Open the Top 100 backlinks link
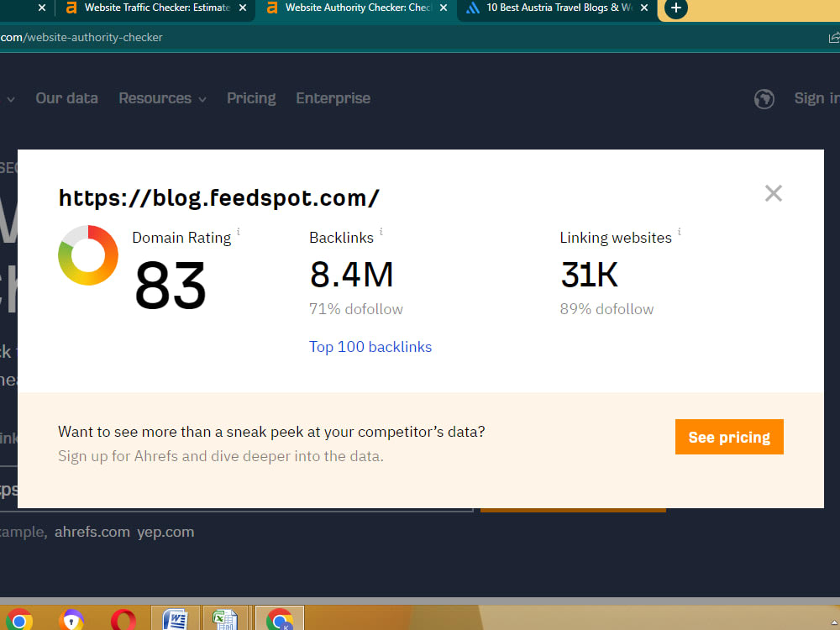Viewport: 840px width, 630px height. pyautogui.click(x=370, y=347)
